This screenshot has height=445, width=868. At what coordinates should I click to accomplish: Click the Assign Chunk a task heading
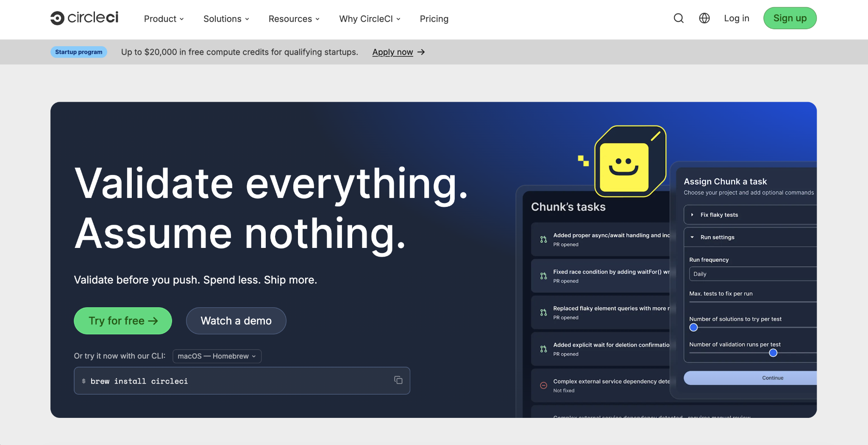[725, 181]
